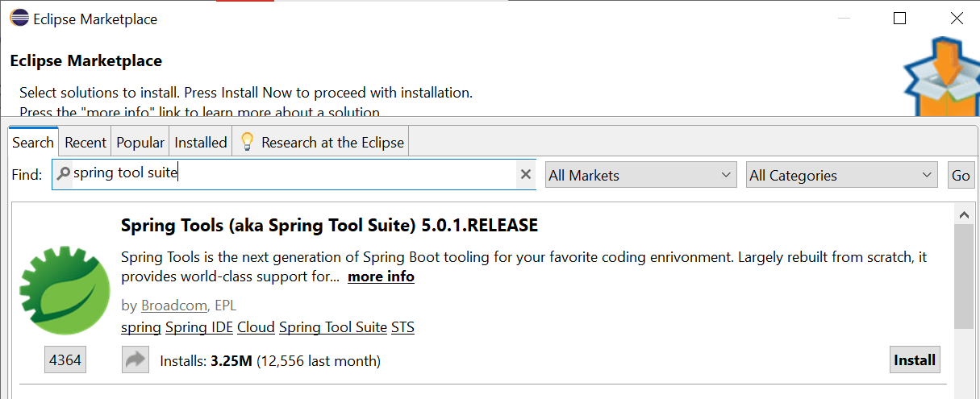Switch to the Popular tab
980x399 pixels.
click(140, 143)
